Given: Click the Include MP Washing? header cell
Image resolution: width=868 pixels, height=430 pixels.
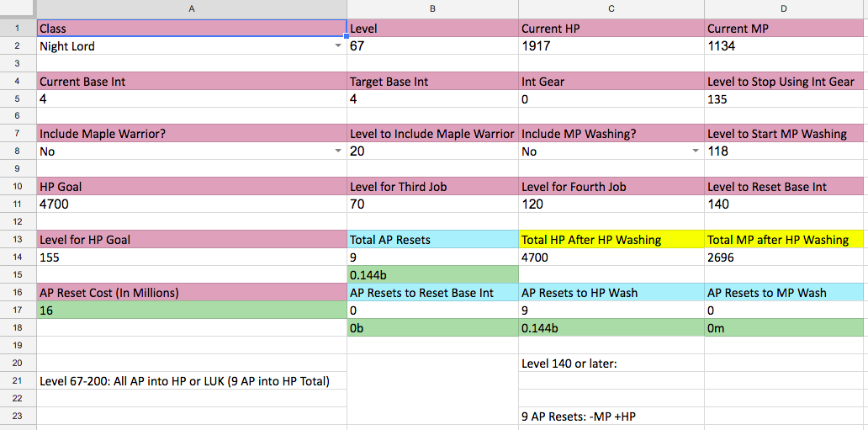Looking at the screenshot, I should click(x=611, y=134).
